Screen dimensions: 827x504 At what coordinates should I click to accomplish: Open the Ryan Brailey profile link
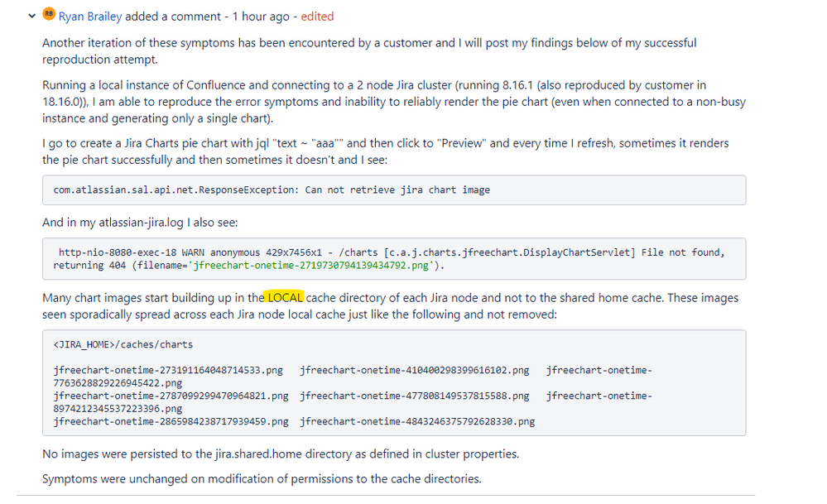click(x=90, y=17)
